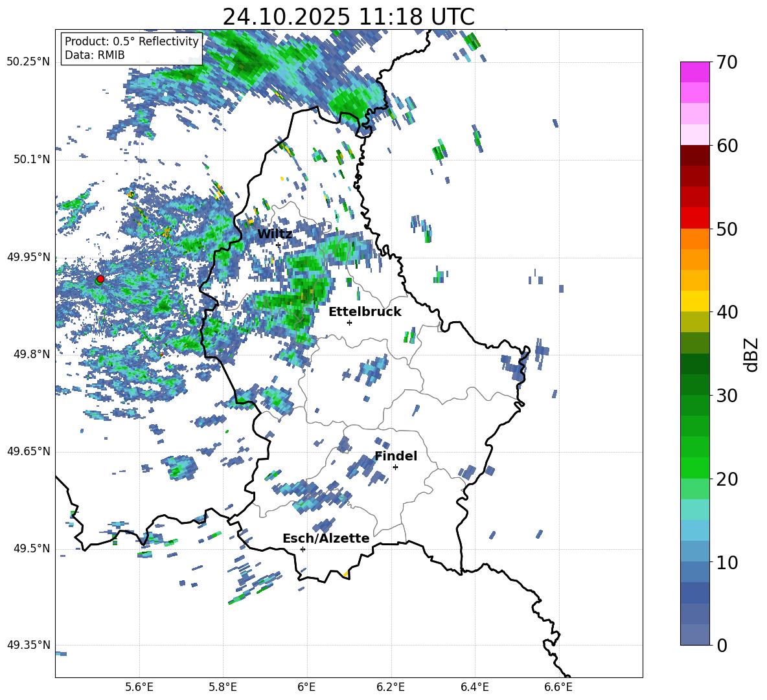This screenshot has width=767, height=700.
Task: Click the red radar location marker
Action: (x=100, y=278)
